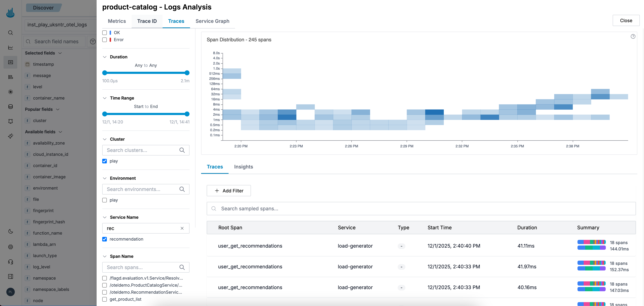644x306 pixels.
Task: Click the Add Filter button
Action: pyautogui.click(x=229, y=191)
